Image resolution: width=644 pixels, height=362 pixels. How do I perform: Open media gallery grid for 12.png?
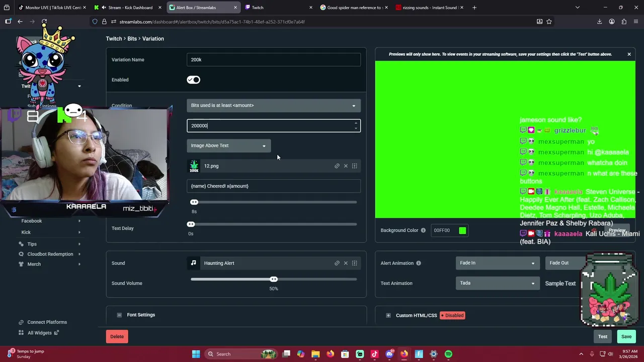(x=355, y=166)
